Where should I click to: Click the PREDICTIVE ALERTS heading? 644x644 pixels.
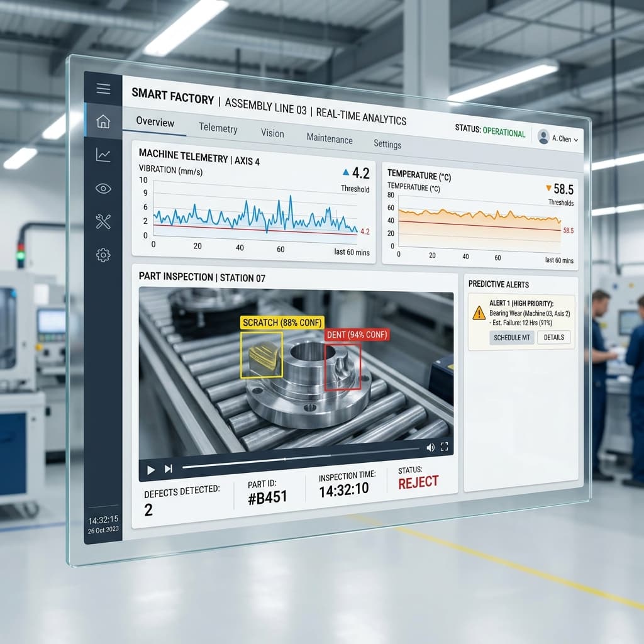pyautogui.click(x=499, y=284)
